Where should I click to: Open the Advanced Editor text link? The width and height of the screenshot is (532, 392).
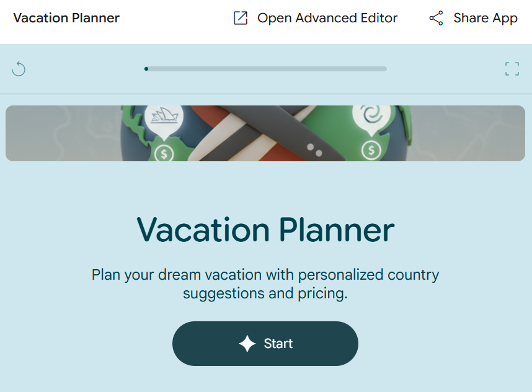tap(327, 18)
